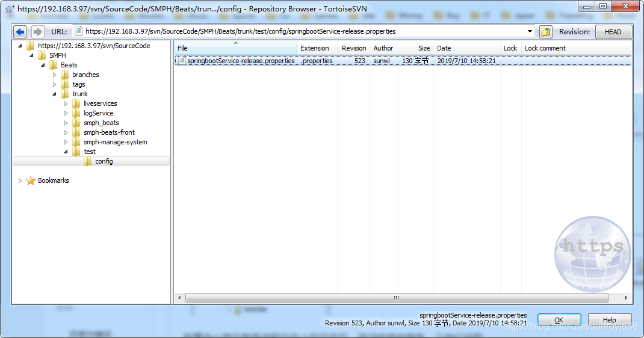The width and height of the screenshot is (644, 338).
Task: Click the smph-beats-front folder icon
Action: pos(76,132)
